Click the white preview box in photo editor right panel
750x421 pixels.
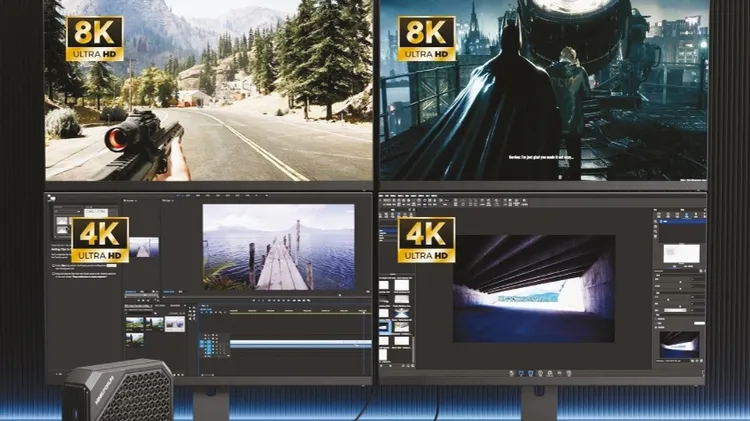681,254
